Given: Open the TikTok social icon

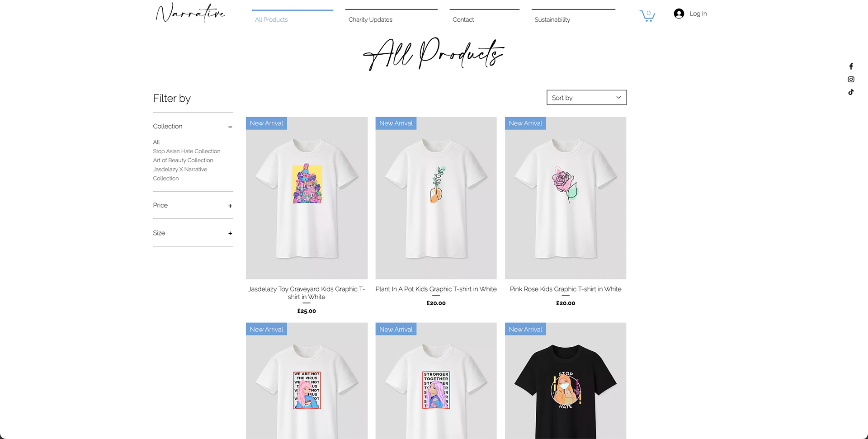Looking at the screenshot, I should tap(851, 92).
